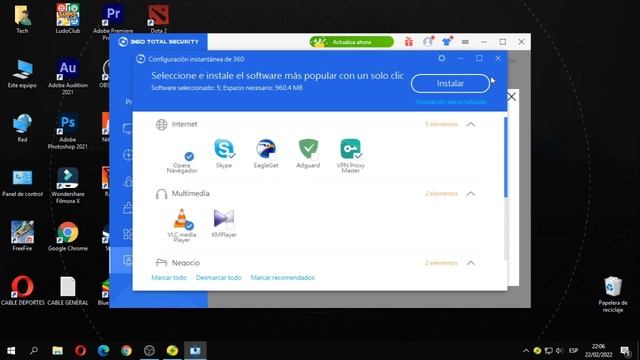This screenshot has height=360, width=640.
Task: Collapse the Internet section chevron
Action: click(x=471, y=124)
